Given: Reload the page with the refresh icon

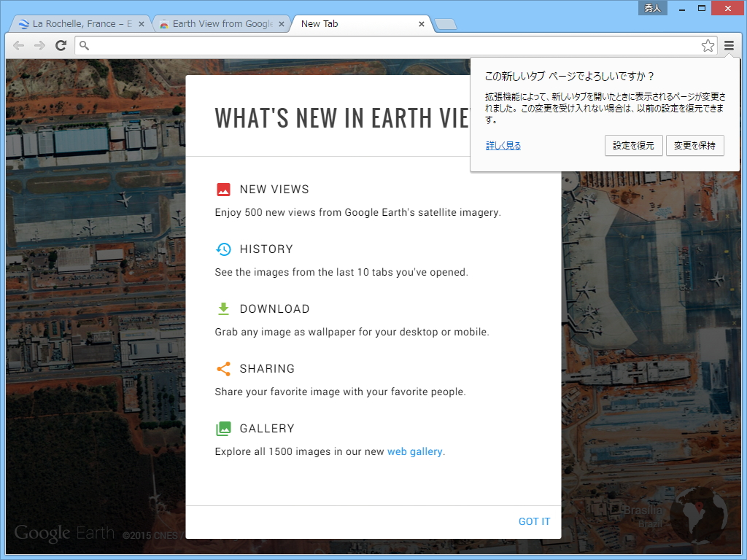Looking at the screenshot, I should tap(61, 45).
